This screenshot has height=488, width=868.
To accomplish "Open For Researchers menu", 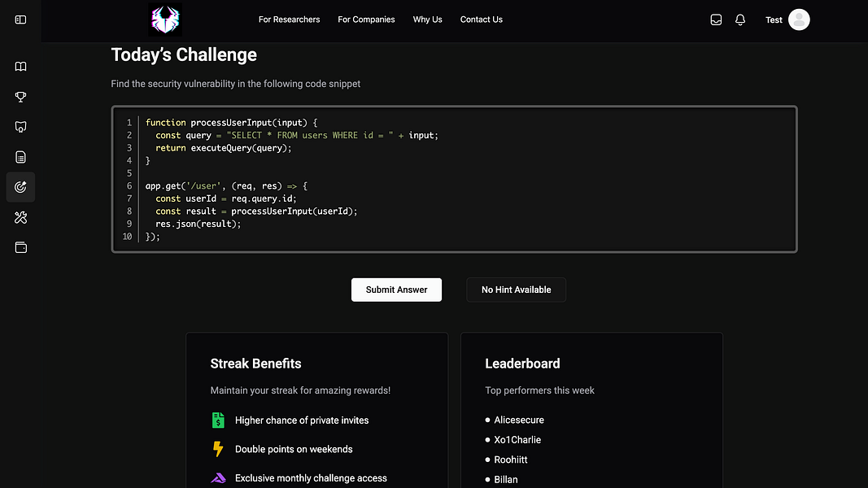I will tap(289, 20).
